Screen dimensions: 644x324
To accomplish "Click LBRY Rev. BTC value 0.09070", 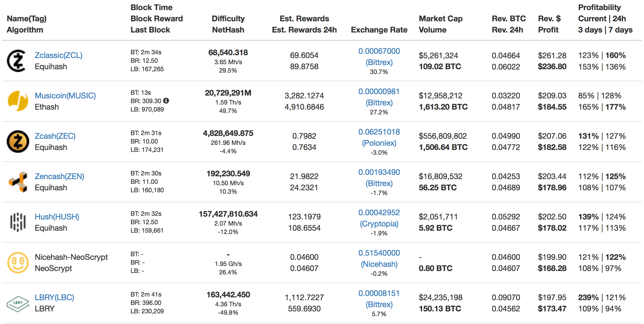I will [506, 298].
